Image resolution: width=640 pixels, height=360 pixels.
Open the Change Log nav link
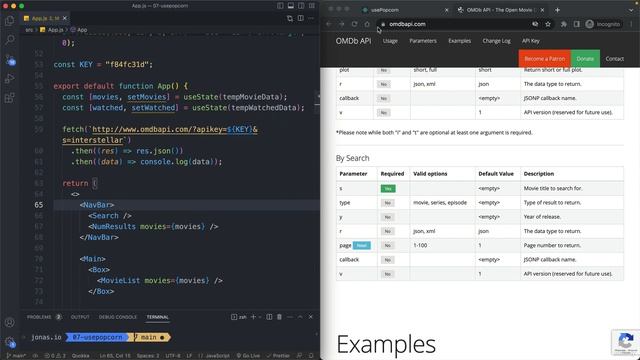496,41
